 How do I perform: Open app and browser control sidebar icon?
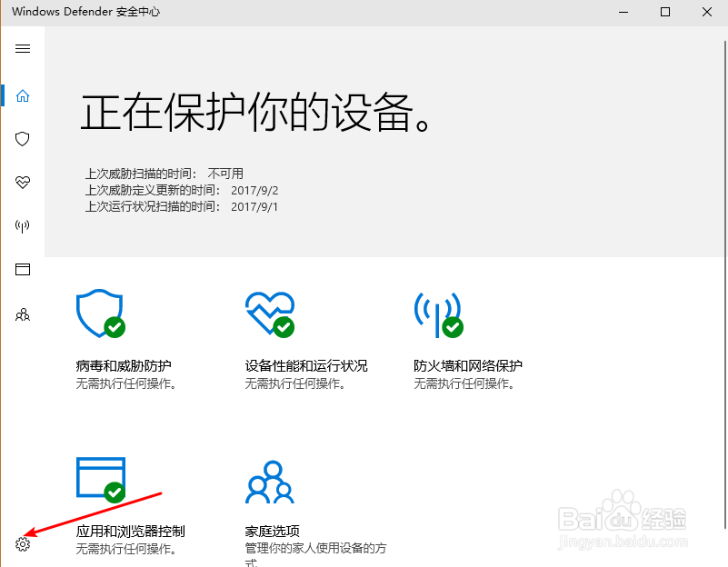(x=23, y=269)
